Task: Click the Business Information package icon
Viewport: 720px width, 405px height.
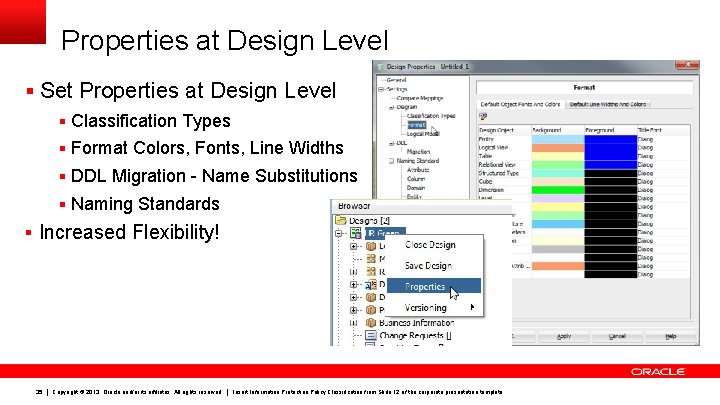Action: 371,323
